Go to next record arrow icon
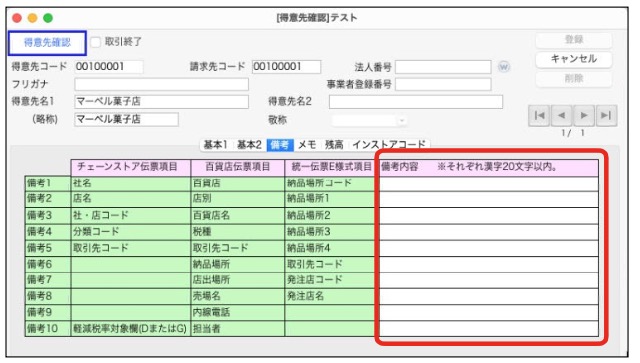 click(x=584, y=116)
